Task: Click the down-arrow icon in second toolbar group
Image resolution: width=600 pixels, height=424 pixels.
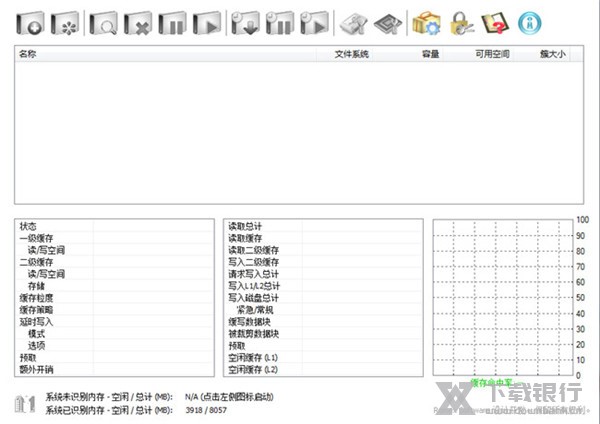Action: 246,21
